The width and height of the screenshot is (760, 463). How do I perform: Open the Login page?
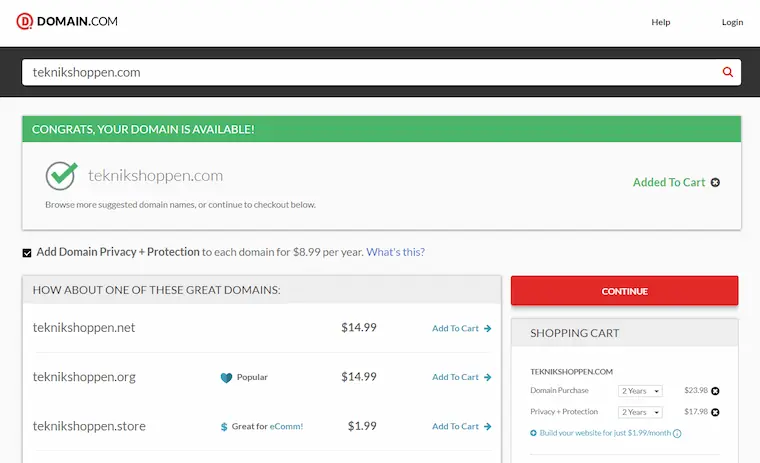pyautogui.click(x=732, y=22)
